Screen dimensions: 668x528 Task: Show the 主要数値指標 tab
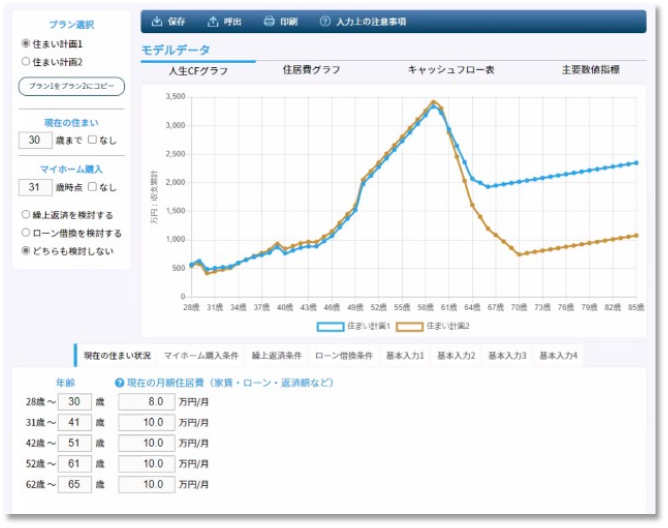[x=590, y=70]
